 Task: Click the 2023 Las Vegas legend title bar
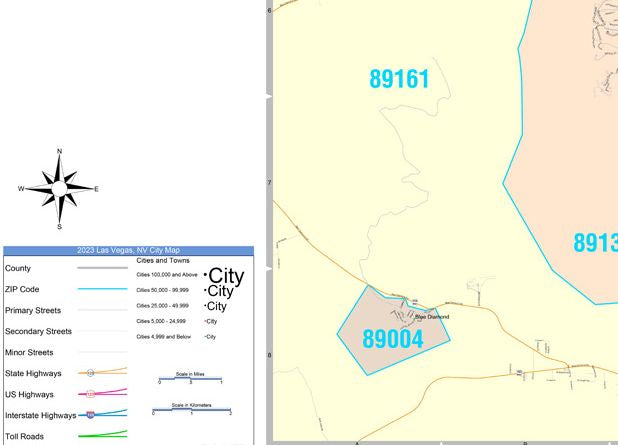[128, 250]
